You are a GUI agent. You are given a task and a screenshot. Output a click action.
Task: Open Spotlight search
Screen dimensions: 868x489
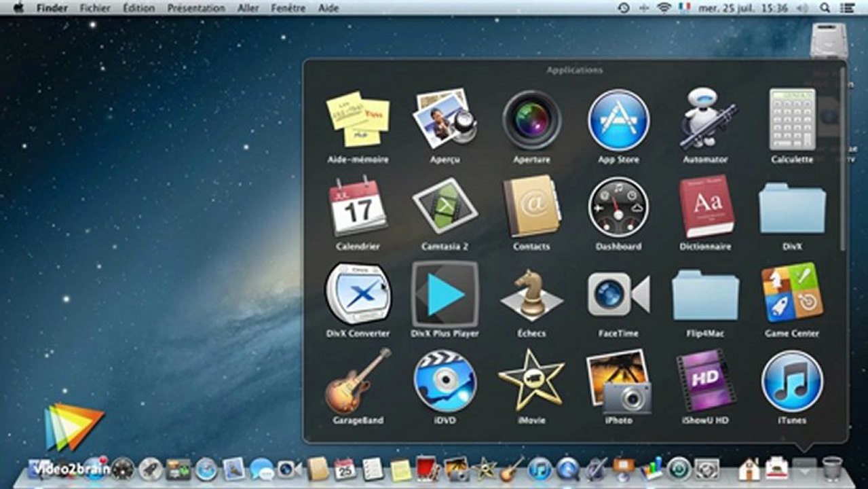825,7
